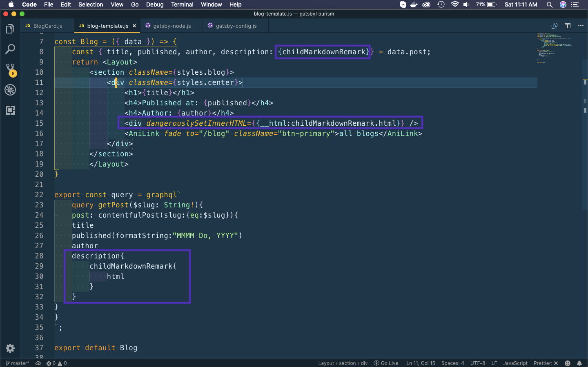
Task: Switch to the gatsby-node.js tab
Action: [171, 26]
